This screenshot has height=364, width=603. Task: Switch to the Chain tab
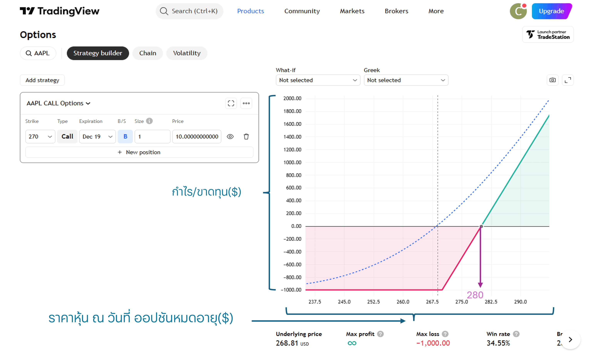pos(148,53)
